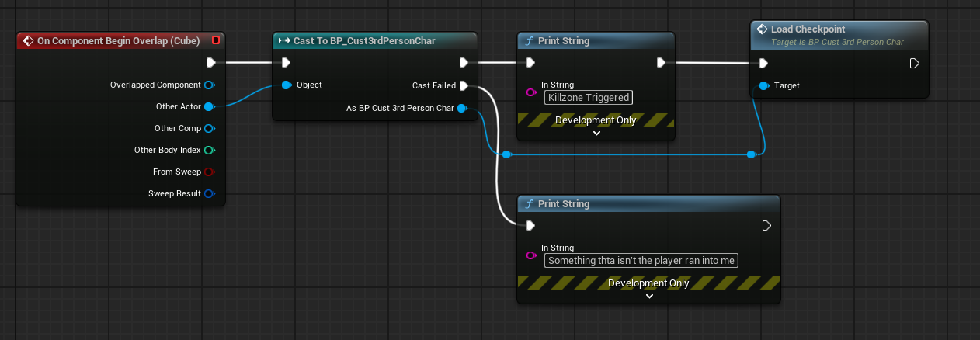Click the 'Cast Failed' label
Viewport: 980px width, 340px height.
[434, 85]
